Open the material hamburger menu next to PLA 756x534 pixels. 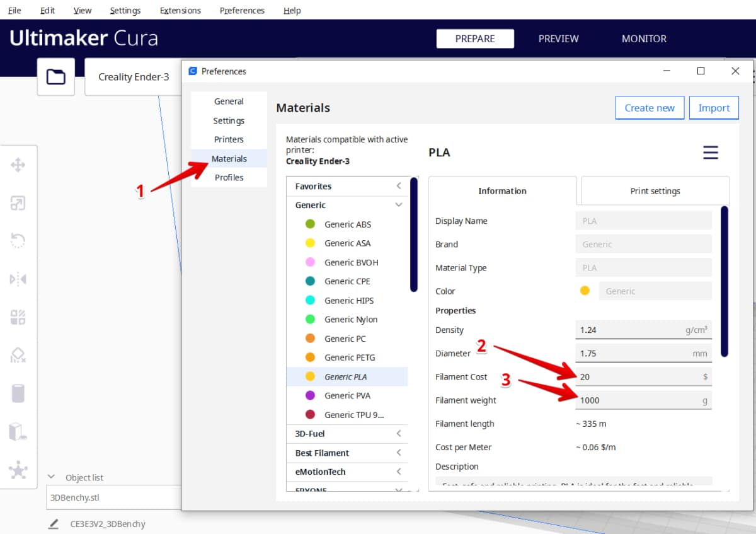click(x=711, y=153)
